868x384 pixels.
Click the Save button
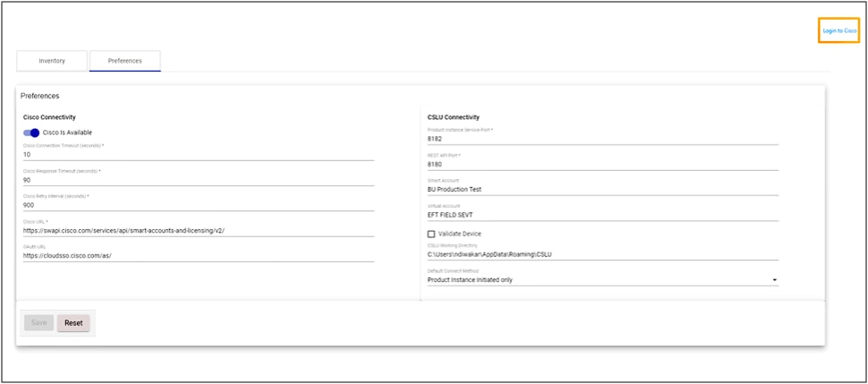[38, 323]
